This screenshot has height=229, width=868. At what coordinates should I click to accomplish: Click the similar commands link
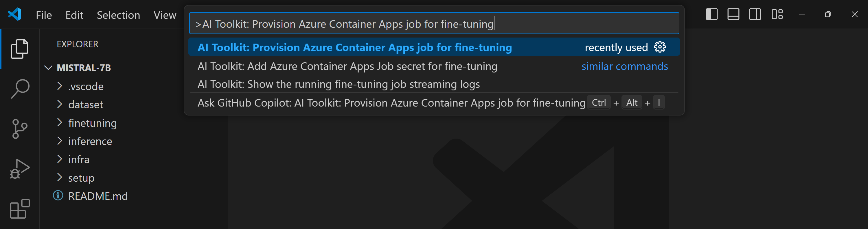click(x=625, y=66)
